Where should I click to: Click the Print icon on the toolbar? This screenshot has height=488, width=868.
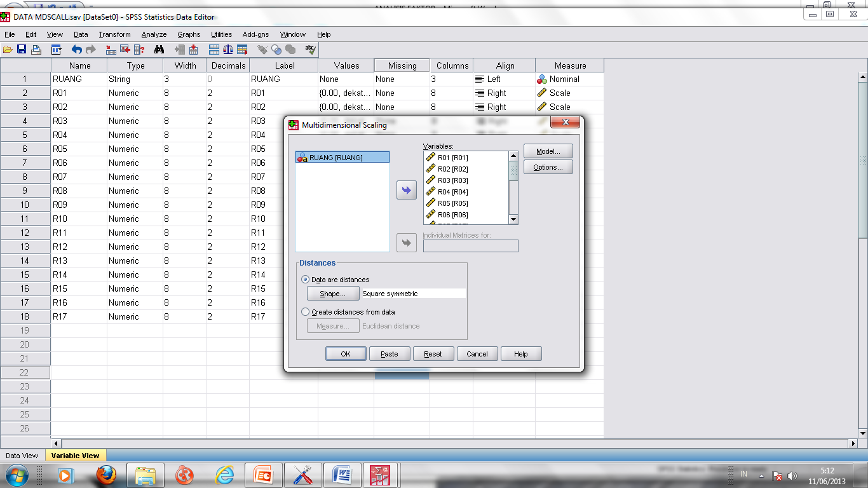35,49
